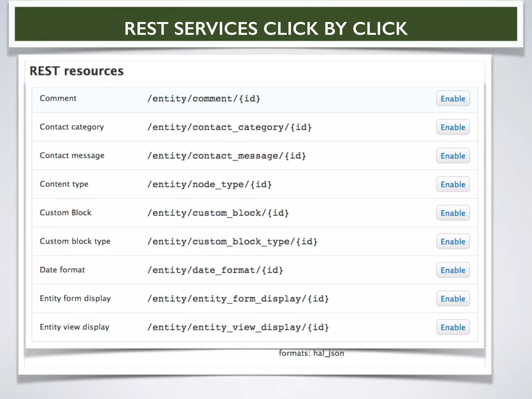Click the 'Entity form display' resource name
The width and height of the screenshot is (532, 399).
point(75,298)
